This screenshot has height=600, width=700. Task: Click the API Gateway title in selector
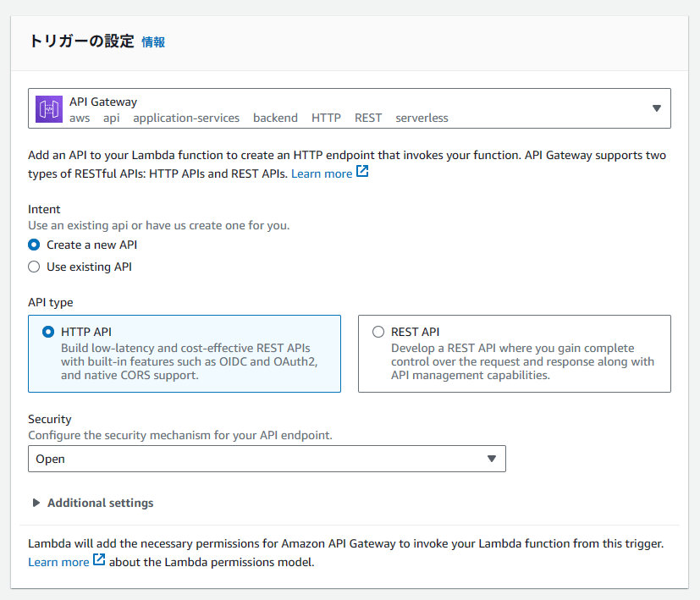click(x=103, y=102)
